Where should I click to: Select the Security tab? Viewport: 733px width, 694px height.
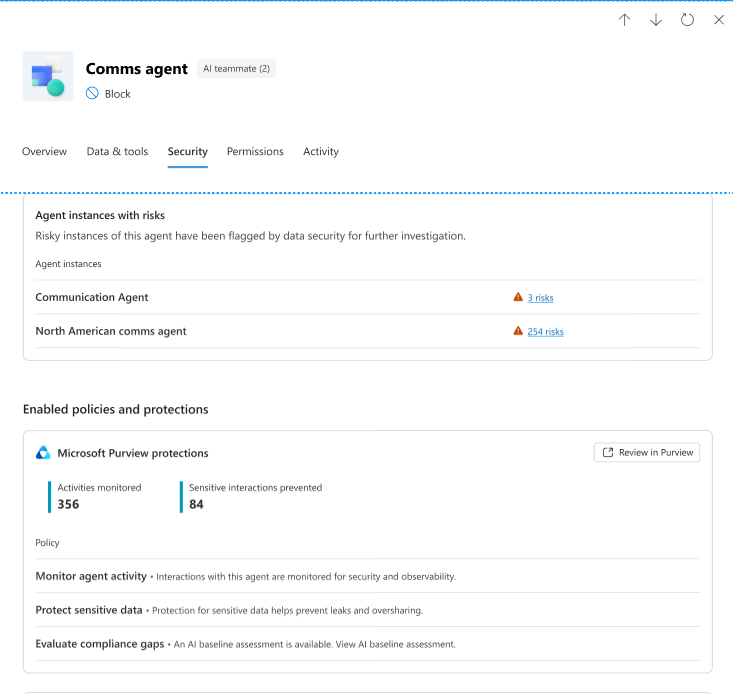[187, 152]
